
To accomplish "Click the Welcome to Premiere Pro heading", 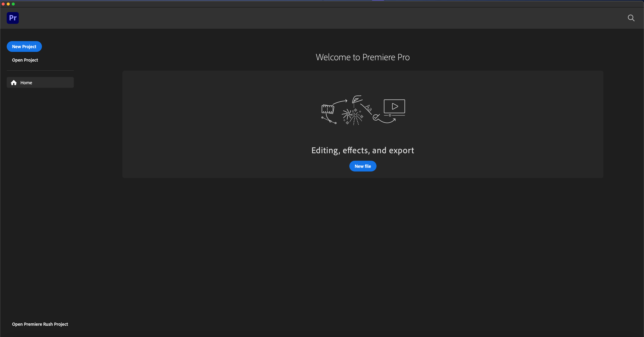I will pos(362,57).
